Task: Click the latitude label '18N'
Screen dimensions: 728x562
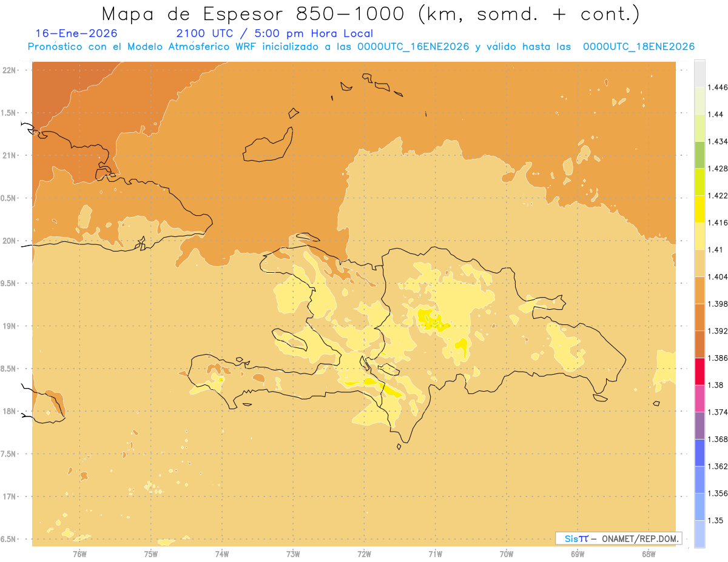Action: (10, 412)
